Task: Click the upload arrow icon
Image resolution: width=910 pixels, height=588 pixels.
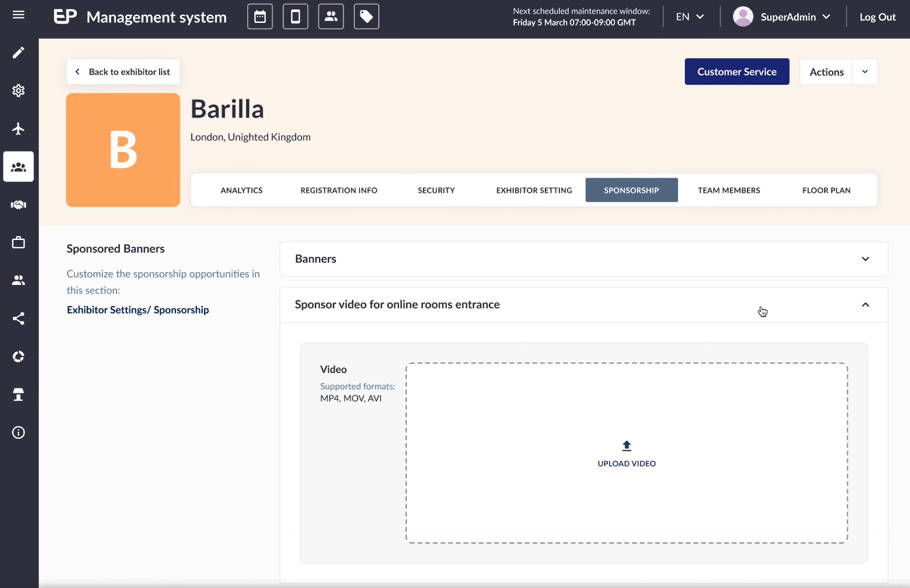Action: point(626,446)
